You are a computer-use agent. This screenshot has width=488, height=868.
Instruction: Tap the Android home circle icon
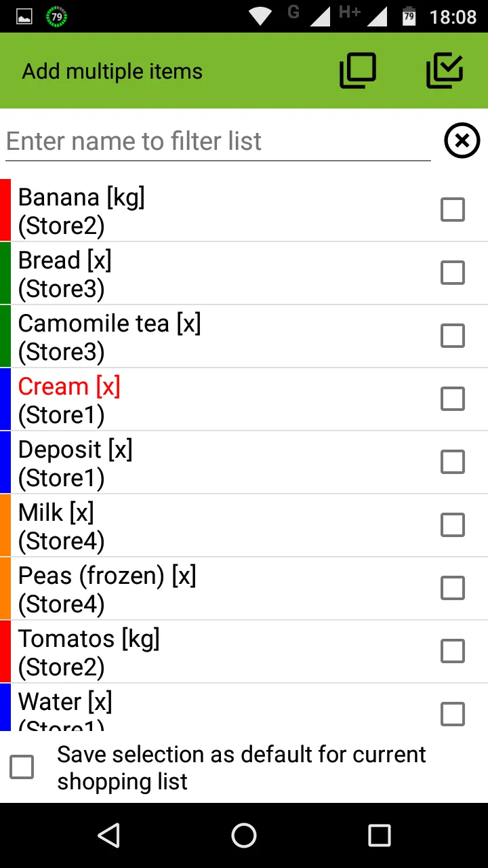[244, 835]
